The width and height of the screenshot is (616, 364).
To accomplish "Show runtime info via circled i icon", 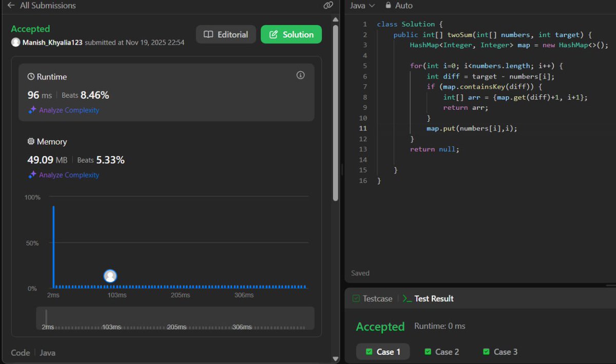I will pos(301,75).
